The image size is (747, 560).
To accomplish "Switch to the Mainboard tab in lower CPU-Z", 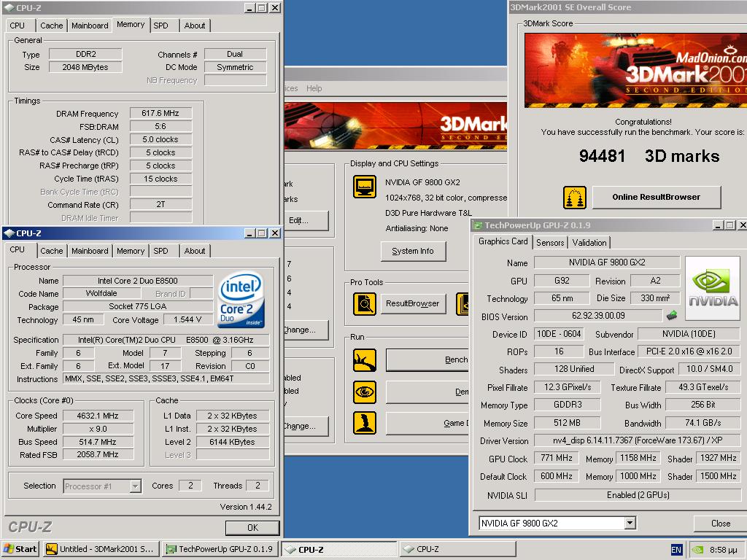I will (90, 251).
